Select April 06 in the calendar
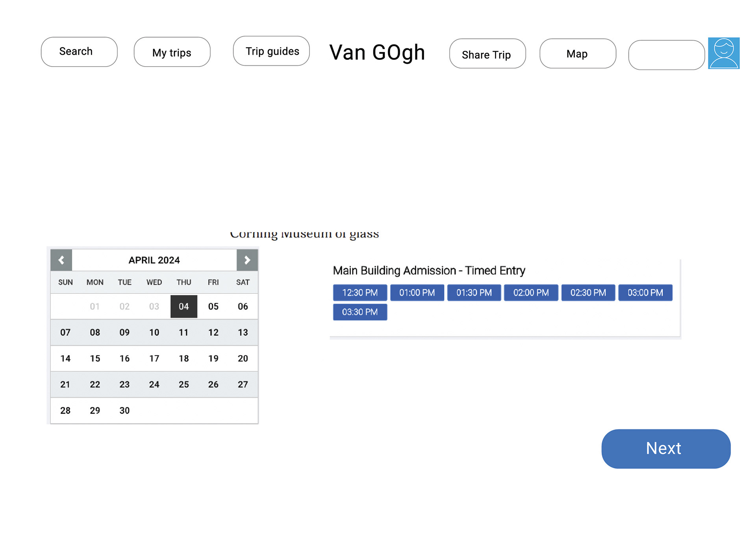The width and height of the screenshot is (756, 538). pos(243,306)
